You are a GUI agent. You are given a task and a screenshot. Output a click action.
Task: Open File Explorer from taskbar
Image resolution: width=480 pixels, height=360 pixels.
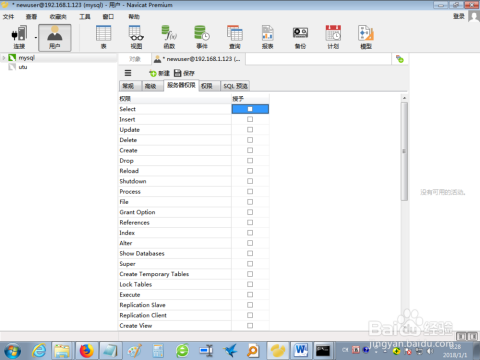coord(62,351)
